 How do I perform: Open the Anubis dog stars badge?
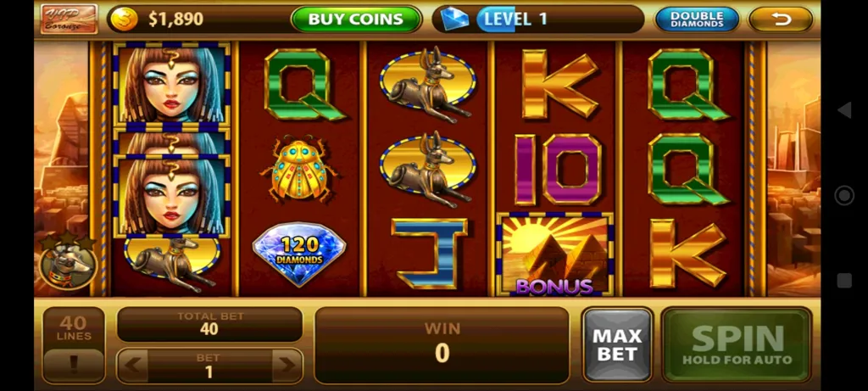click(x=68, y=264)
